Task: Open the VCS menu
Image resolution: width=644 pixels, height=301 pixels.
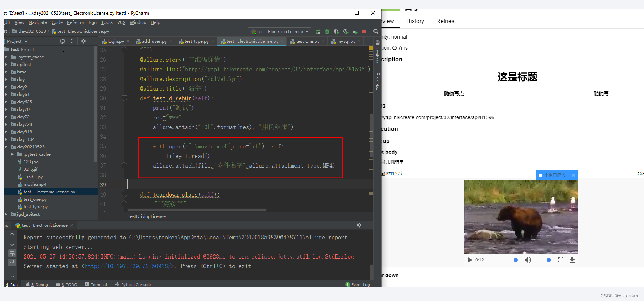Action: (121, 22)
